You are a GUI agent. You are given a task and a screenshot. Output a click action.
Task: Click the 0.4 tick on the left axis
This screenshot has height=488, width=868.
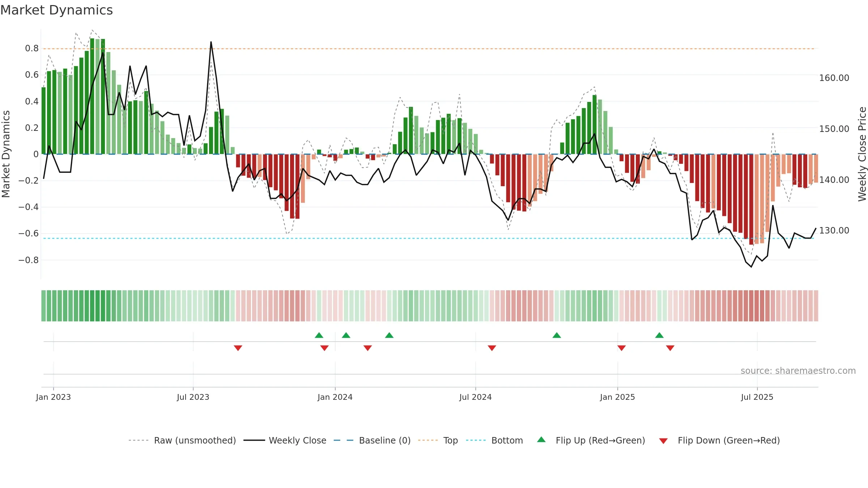point(32,101)
